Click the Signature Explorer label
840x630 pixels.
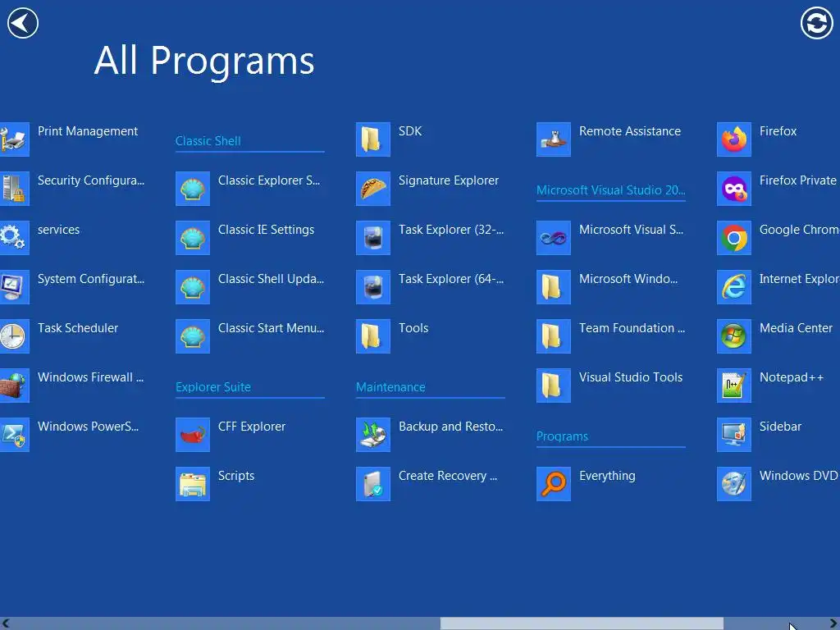449,180
